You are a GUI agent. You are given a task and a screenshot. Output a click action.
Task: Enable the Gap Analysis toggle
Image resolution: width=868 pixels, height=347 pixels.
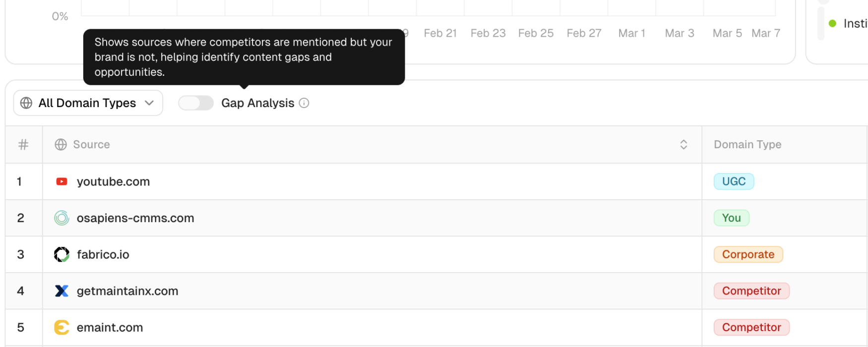[x=195, y=103]
